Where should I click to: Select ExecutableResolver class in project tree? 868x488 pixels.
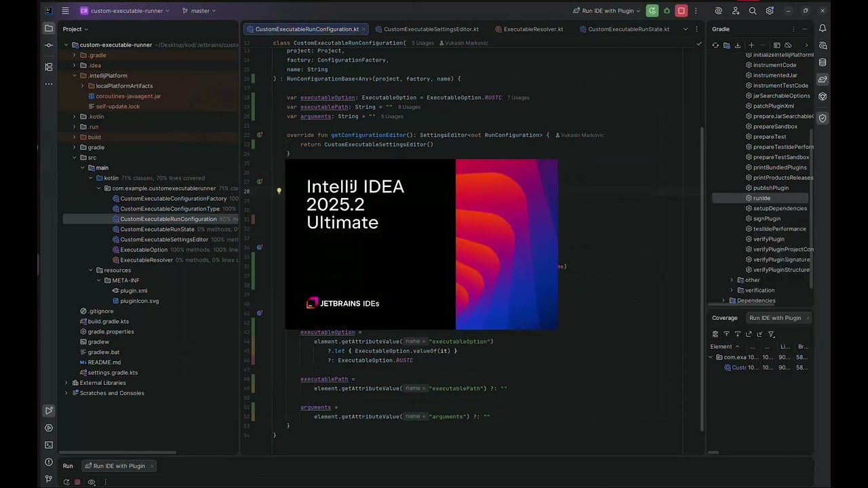coord(146,260)
